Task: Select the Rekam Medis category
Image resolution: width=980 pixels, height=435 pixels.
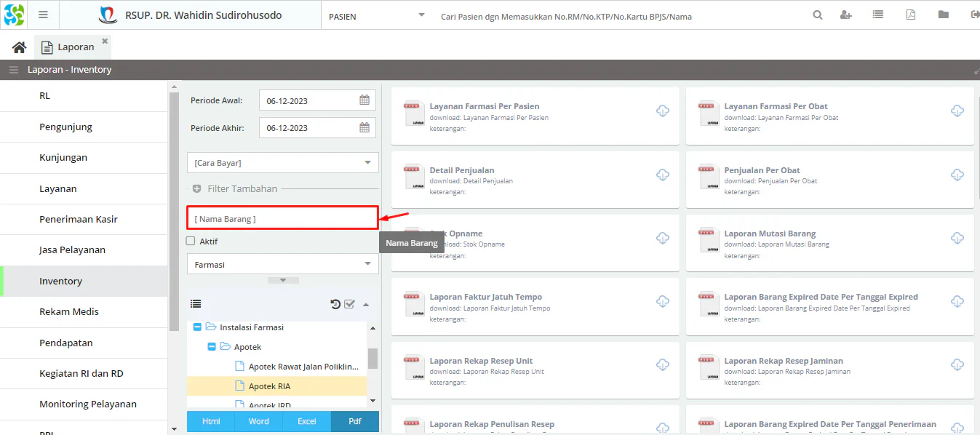Action: (84, 311)
